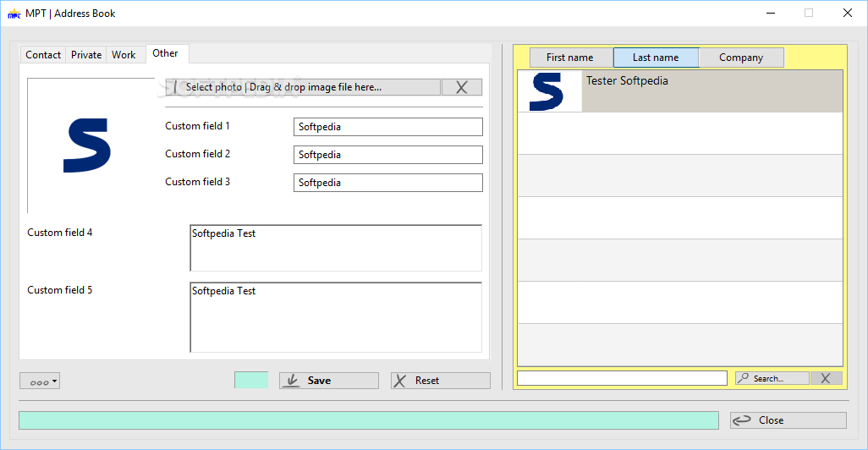The height and width of the screenshot is (450, 868).
Task: Focus the contact search text box
Action: tap(622, 378)
